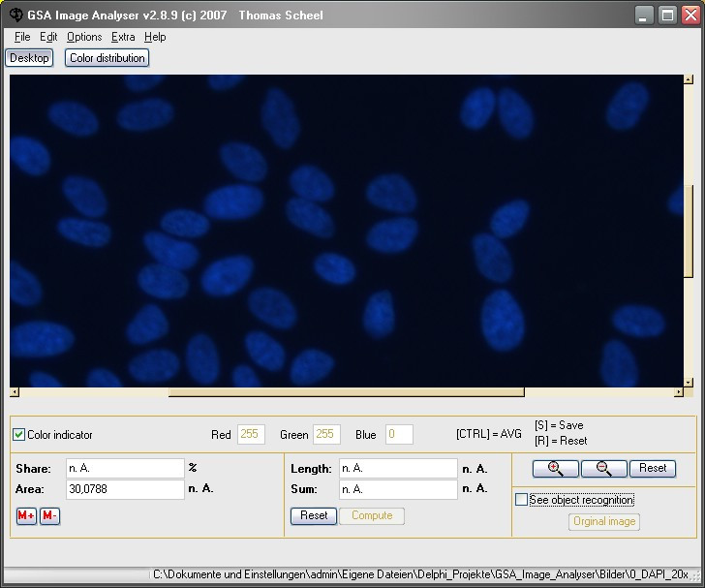This screenshot has width=705, height=588.
Task: Disable the Color indicator checkbox
Action: tap(18, 435)
